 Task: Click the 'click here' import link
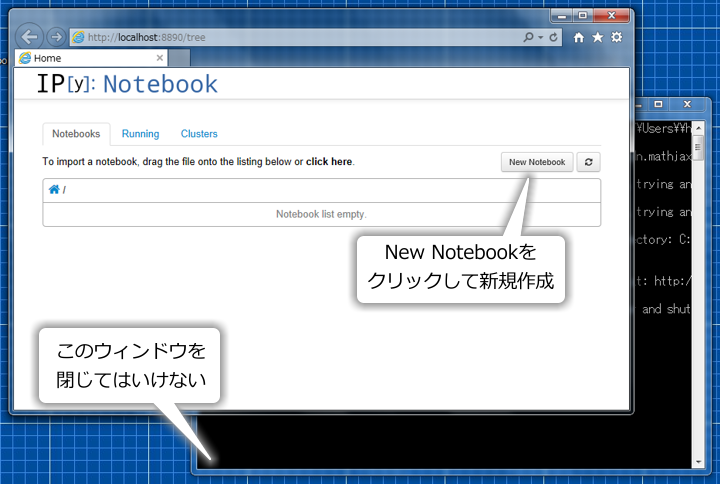(329, 162)
